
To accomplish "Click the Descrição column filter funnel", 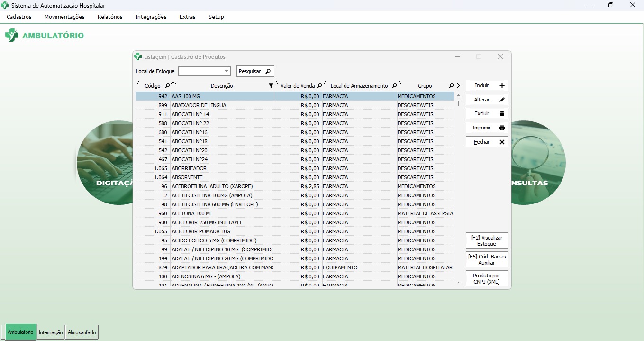I will tap(271, 86).
